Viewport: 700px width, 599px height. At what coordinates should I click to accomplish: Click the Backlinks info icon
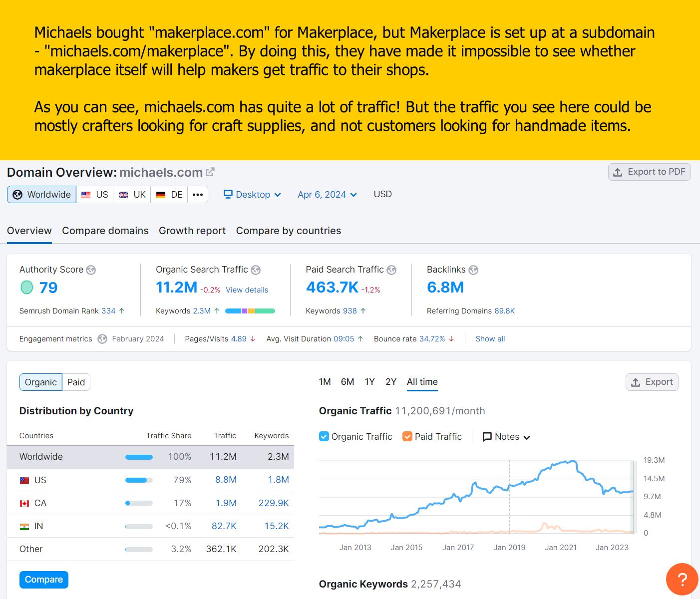pyautogui.click(x=473, y=270)
